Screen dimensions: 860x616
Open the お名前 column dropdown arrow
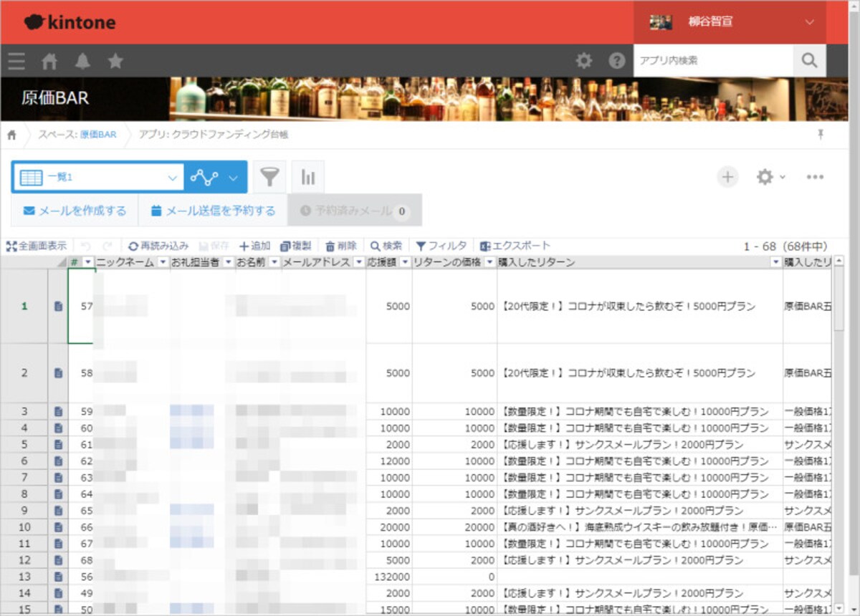(274, 263)
